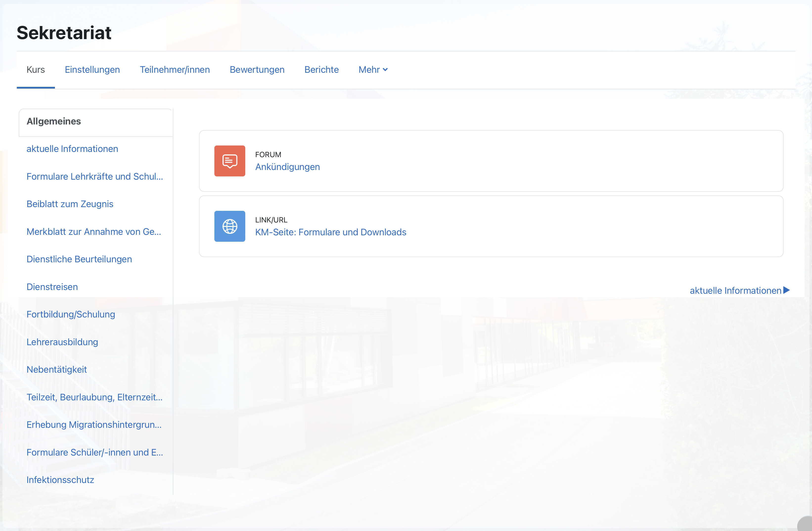Open the Bewertungen tab
This screenshot has height=531, width=812.
click(257, 69)
